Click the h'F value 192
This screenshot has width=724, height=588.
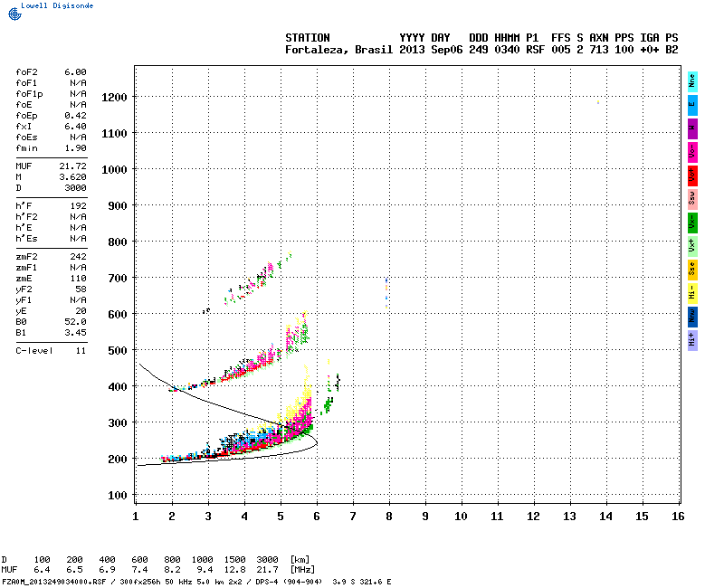pos(79,206)
